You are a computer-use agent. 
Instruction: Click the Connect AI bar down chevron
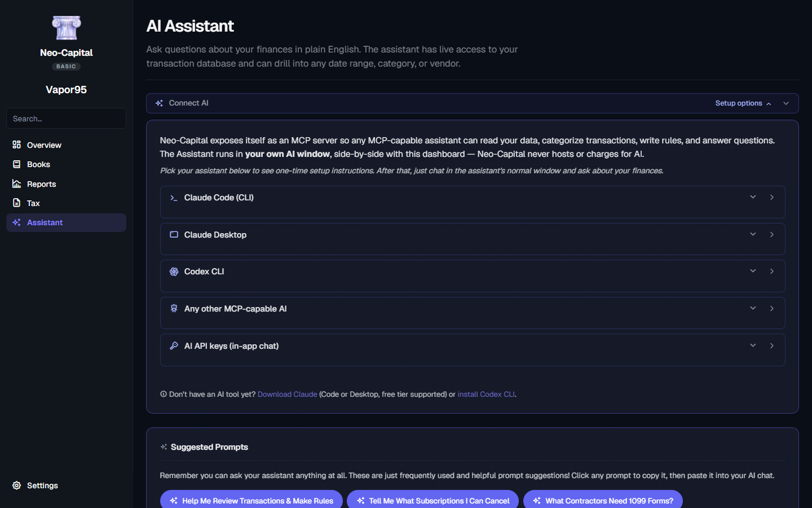(x=786, y=103)
